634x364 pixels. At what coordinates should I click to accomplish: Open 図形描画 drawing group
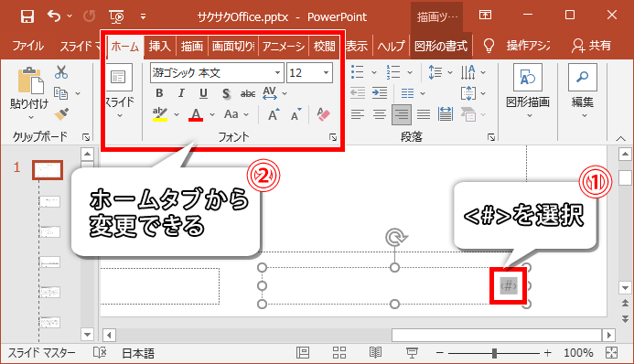528,91
